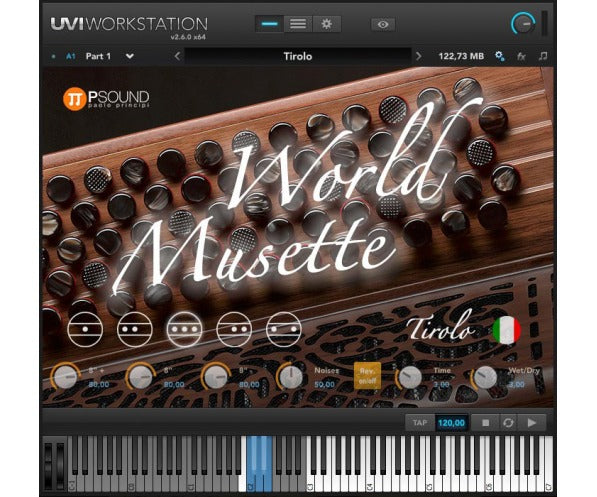This screenshot has width=597, height=497.
Task: Start playback with the play button
Action: [532, 423]
